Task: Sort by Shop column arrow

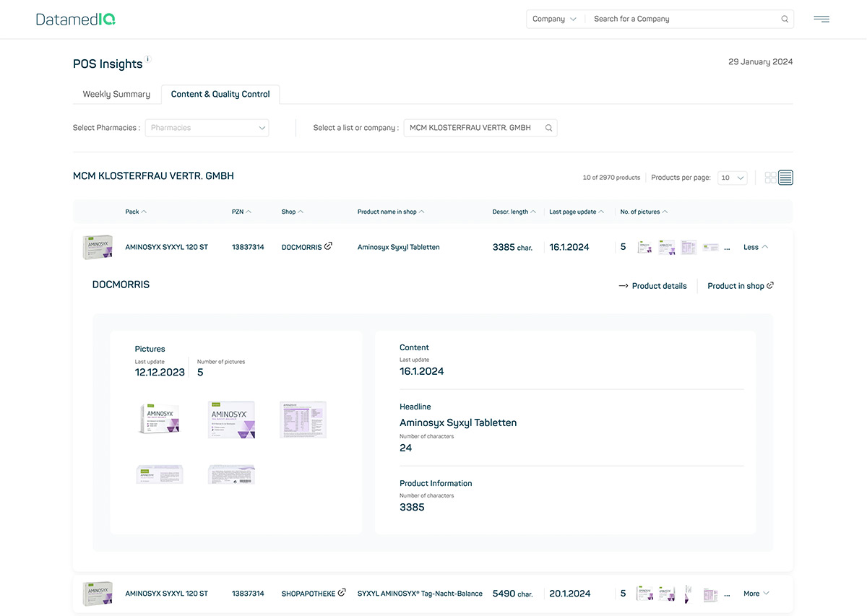Action: [301, 212]
